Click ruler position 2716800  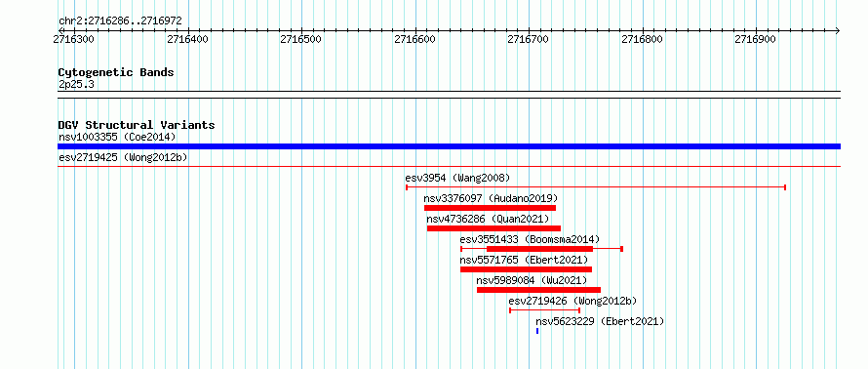[x=642, y=39]
